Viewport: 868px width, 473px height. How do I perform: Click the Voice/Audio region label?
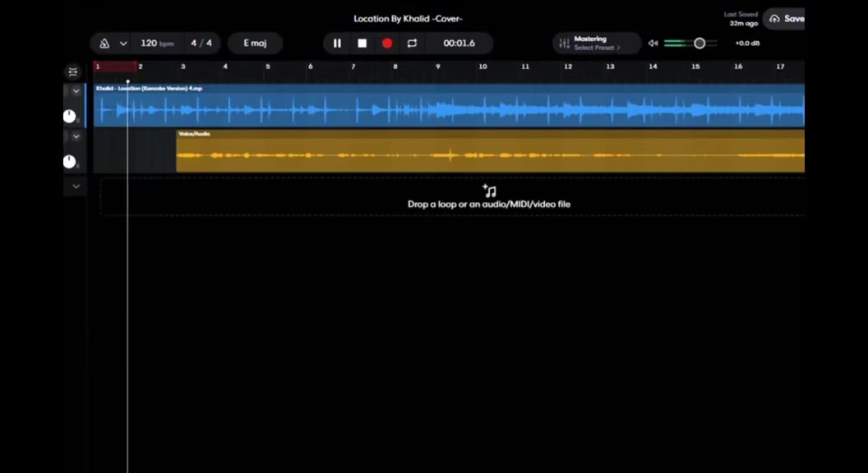[194, 134]
